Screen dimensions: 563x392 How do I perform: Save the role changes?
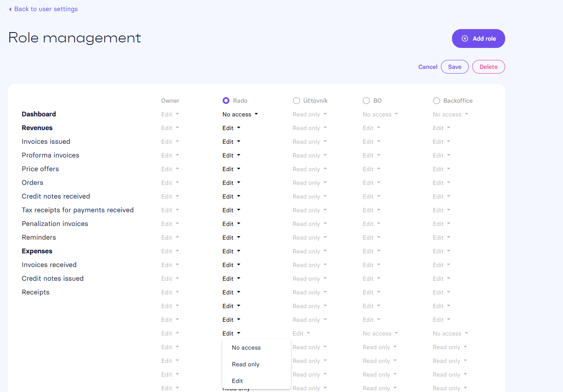click(x=455, y=67)
